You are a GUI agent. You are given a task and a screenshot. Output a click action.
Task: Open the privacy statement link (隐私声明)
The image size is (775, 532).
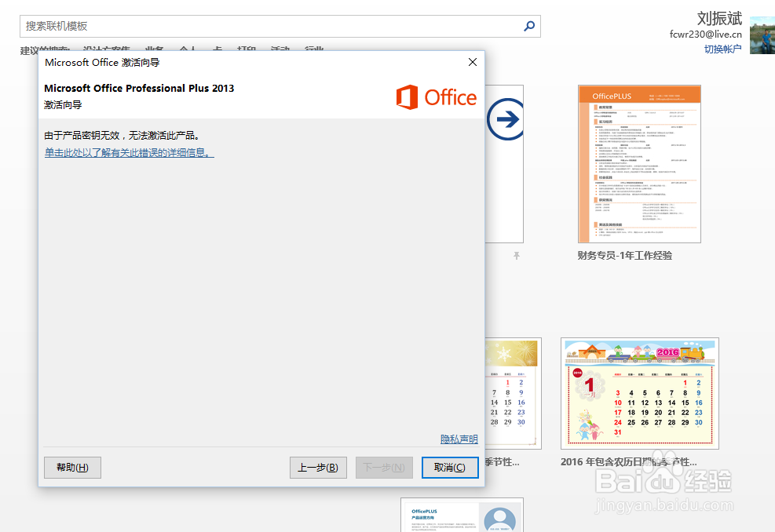tap(459, 439)
